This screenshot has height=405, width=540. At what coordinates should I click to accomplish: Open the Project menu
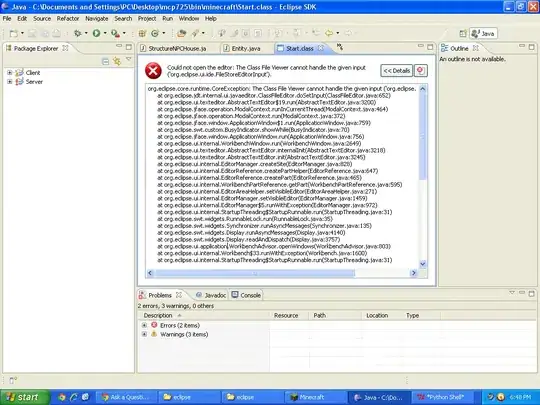click(147, 19)
